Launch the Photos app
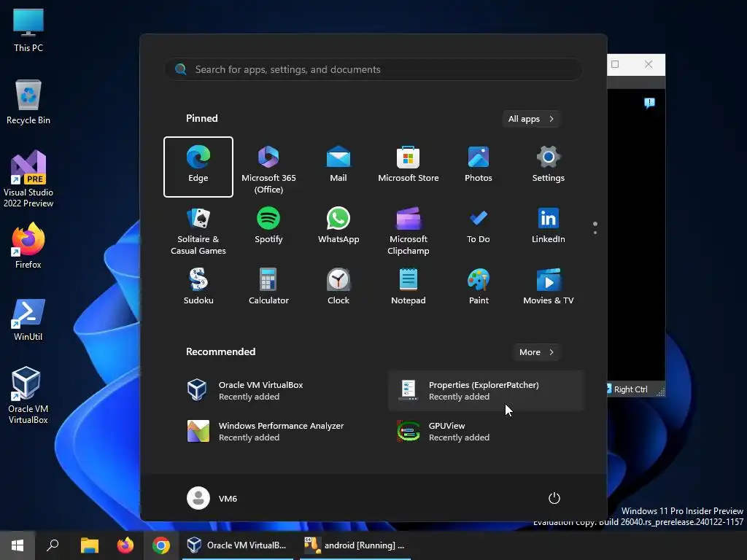This screenshot has height=560, width=747. 479,167
